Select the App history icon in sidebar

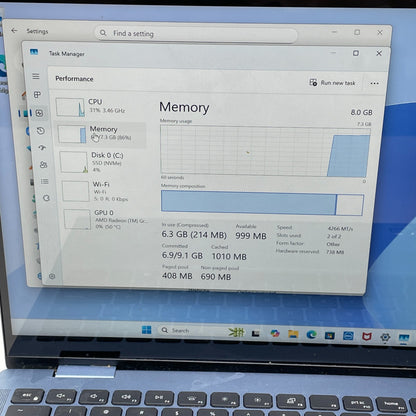click(x=41, y=131)
